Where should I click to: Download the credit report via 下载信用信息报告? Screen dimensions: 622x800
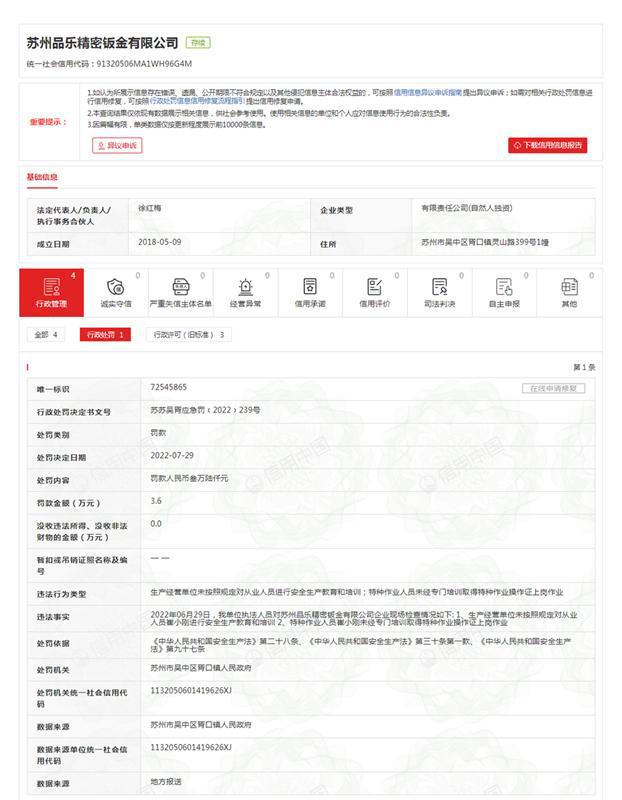548,145
